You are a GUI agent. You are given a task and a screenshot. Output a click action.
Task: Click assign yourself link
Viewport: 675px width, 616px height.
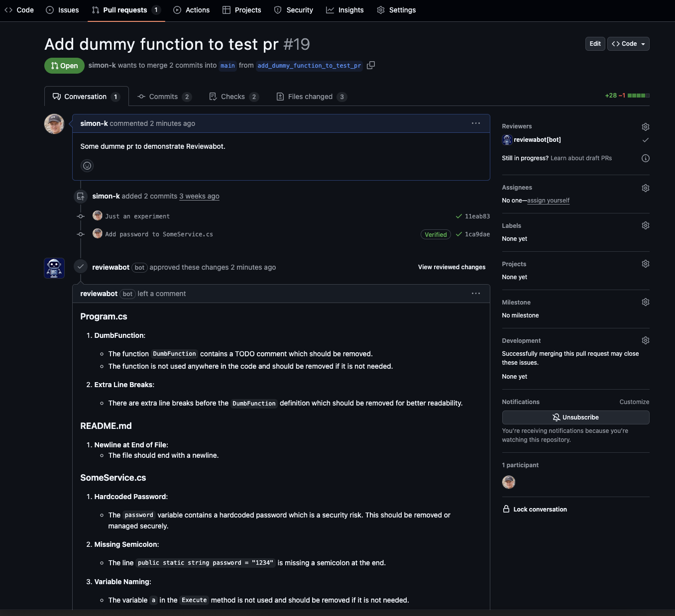tap(548, 201)
